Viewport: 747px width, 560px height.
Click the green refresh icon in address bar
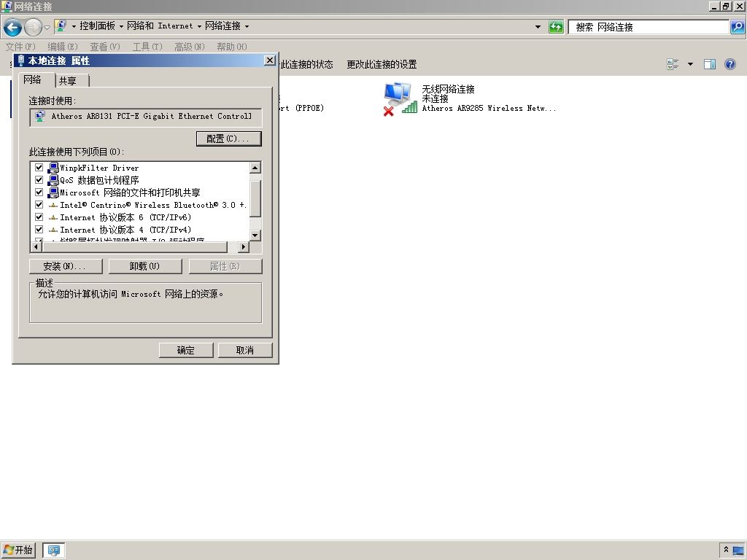tap(555, 27)
